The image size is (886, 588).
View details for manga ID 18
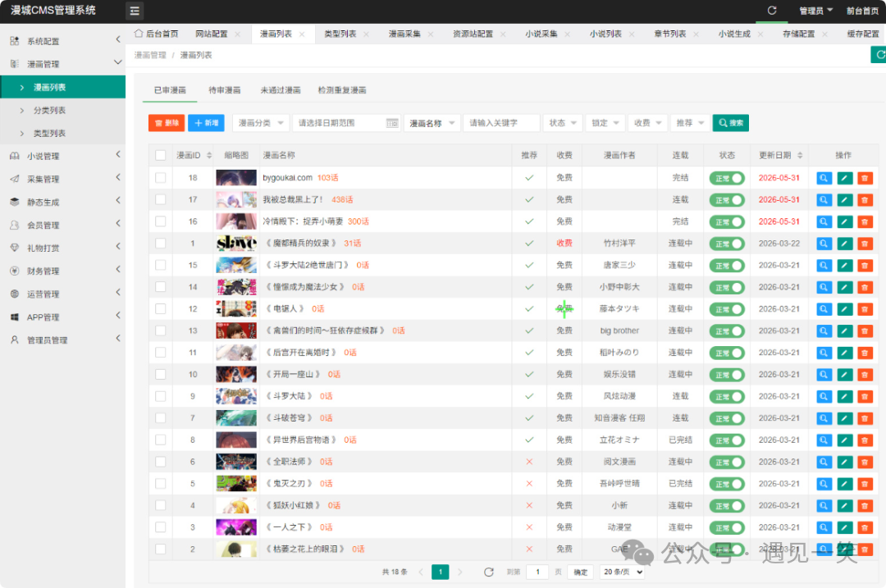pyautogui.click(x=824, y=178)
